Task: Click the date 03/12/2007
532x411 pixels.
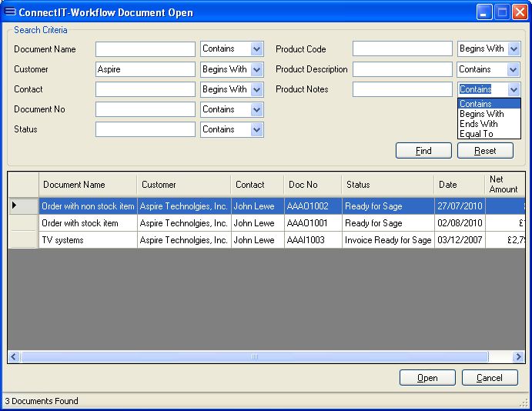Action: click(x=460, y=240)
